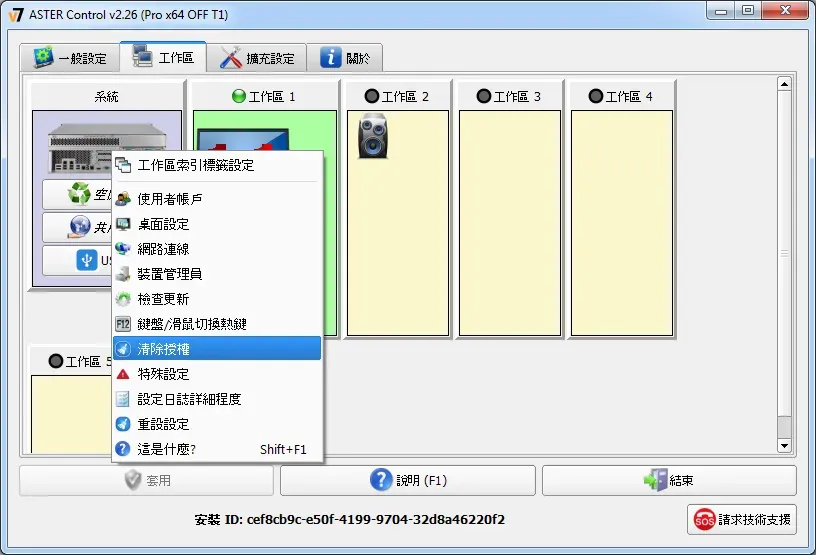Select 網路連線 menu entry
The image size is (816, 555).
217,249
